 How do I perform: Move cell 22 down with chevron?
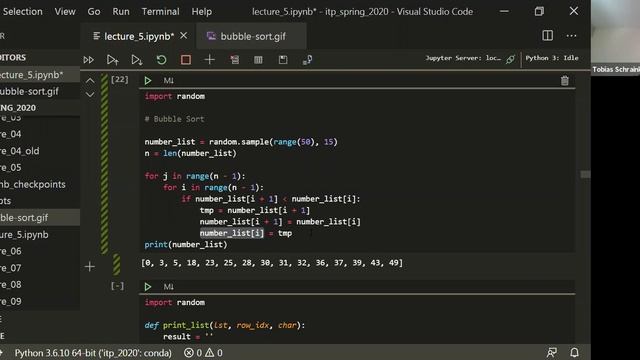90,95
